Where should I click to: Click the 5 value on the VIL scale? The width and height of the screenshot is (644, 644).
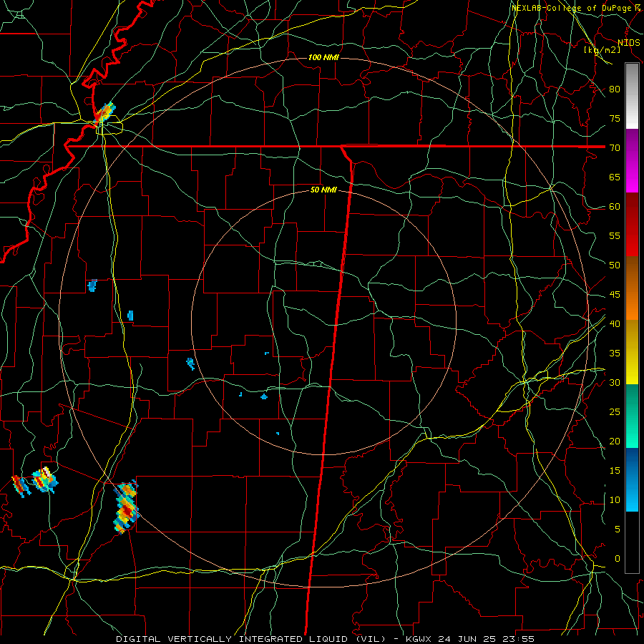pos(618,530)
